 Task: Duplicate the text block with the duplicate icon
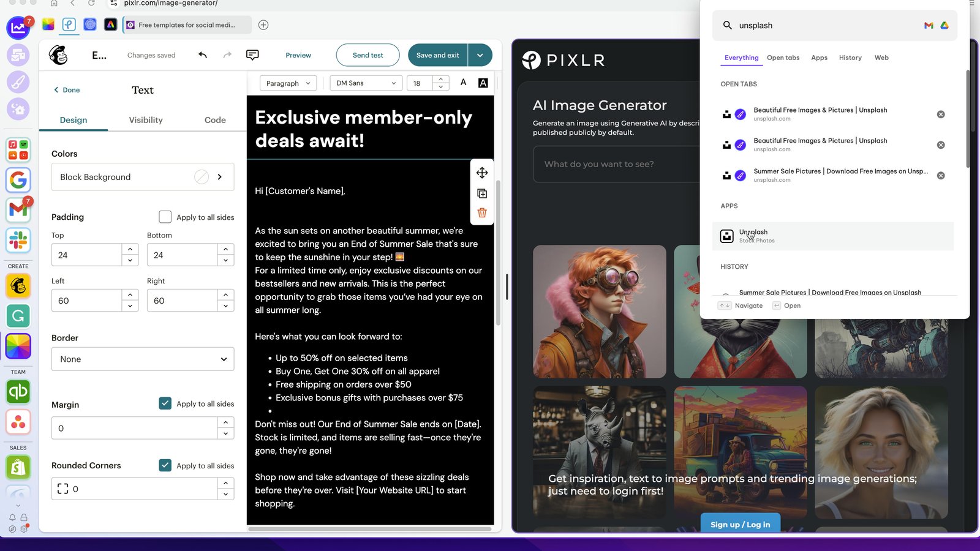482,193
